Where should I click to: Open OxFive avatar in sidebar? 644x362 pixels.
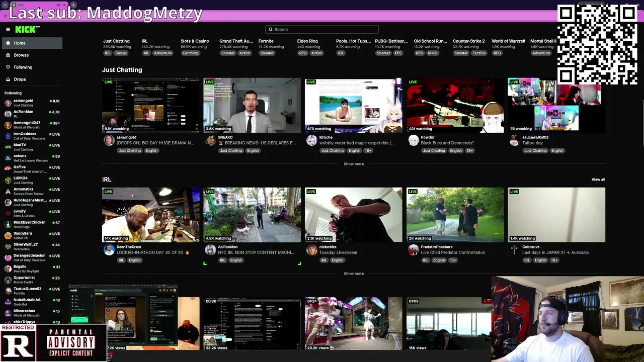point(8,169)
